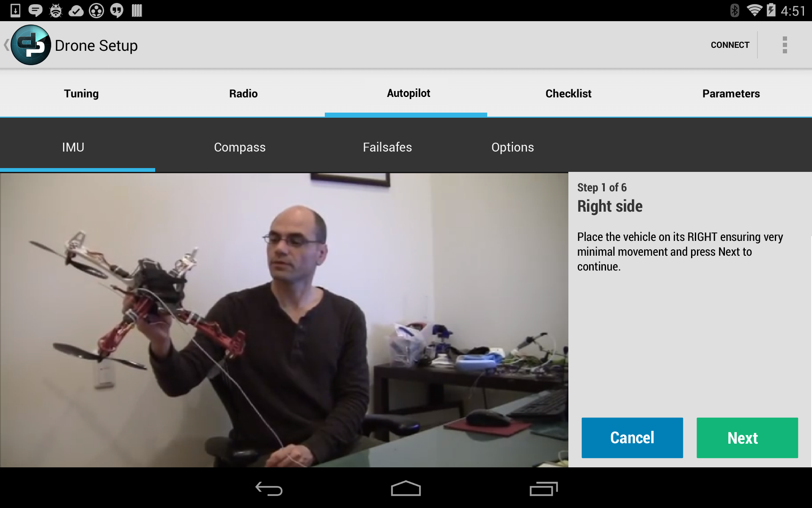Access the Options configuration tab
The width and height of the screenshot is (812, 508).
(x=513, y=147)
